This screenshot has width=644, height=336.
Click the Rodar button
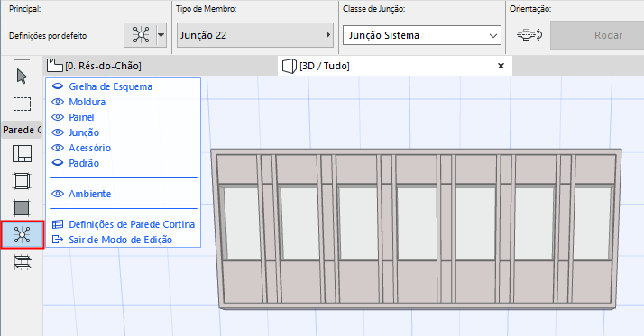point(597,35)
